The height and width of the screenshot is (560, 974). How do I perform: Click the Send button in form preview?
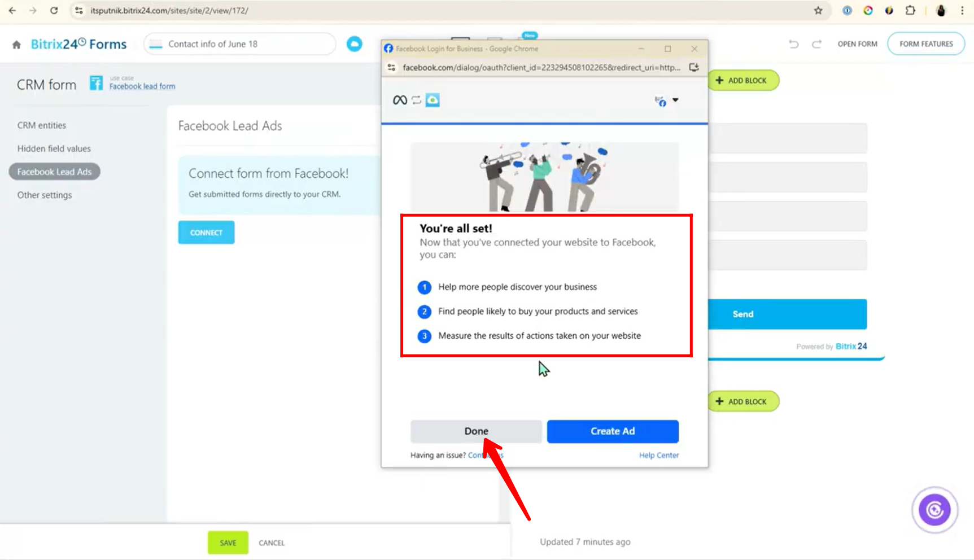[787, 314]
